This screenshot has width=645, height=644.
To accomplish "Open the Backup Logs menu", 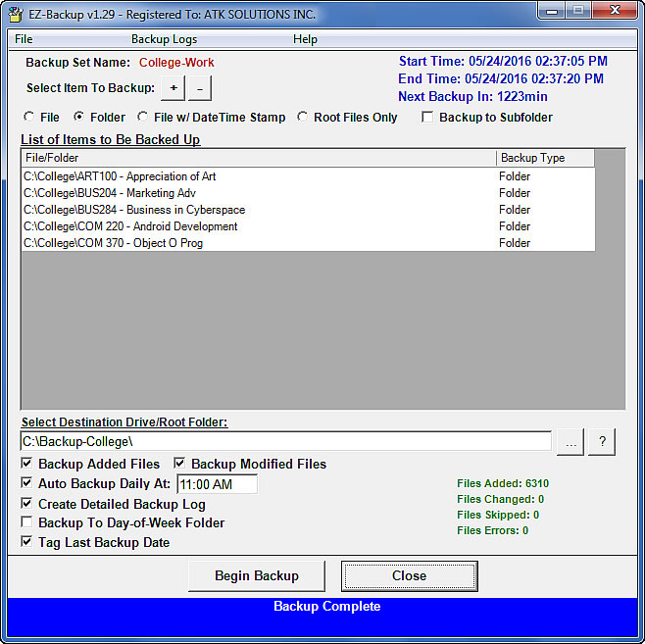I will (164, 39).
